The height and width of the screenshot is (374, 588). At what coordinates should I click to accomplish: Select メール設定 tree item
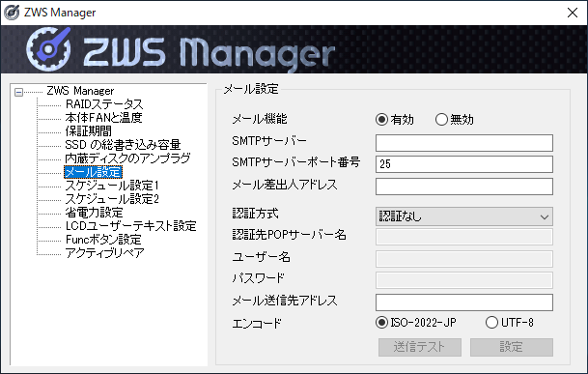point(93,172)
